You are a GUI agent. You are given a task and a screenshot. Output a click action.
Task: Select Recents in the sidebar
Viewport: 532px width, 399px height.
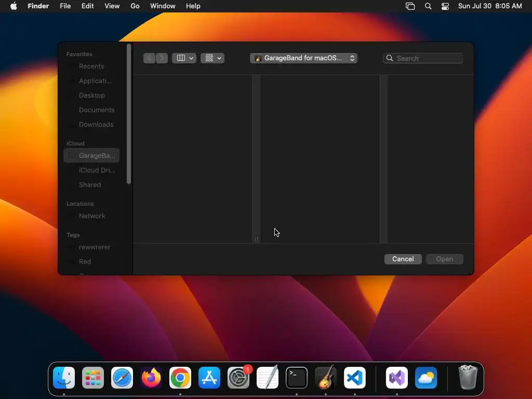pyautogui.click(x=91, y=66)
